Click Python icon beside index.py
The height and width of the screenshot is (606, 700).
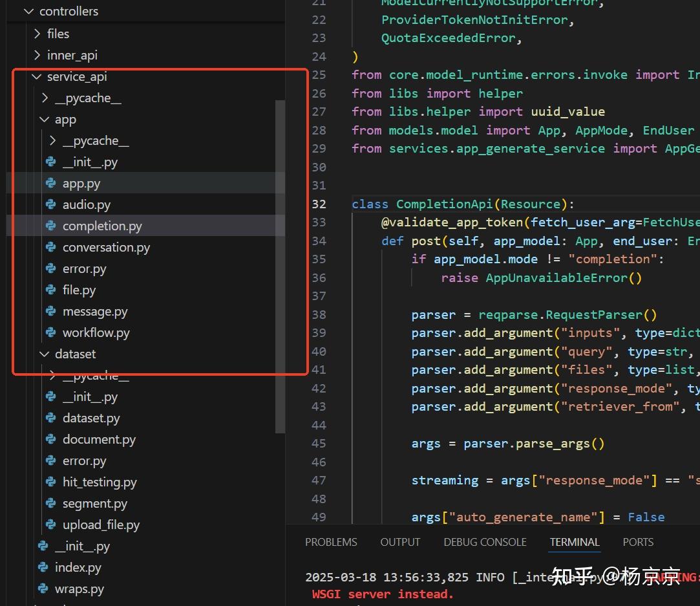(x=43, y=567)
